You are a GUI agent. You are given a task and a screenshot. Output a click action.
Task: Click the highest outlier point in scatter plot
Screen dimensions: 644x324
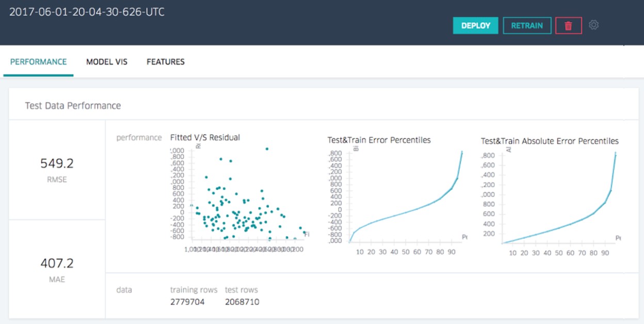[267, 149]
